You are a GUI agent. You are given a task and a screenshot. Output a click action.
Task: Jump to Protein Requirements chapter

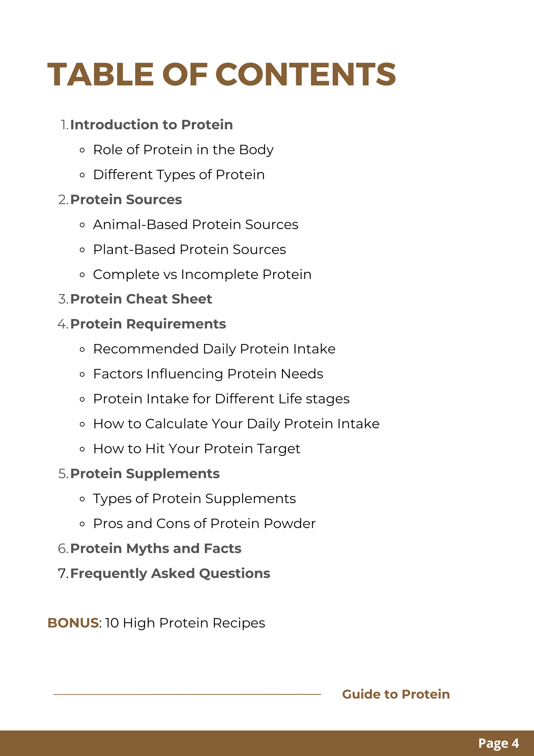[148, 324]
